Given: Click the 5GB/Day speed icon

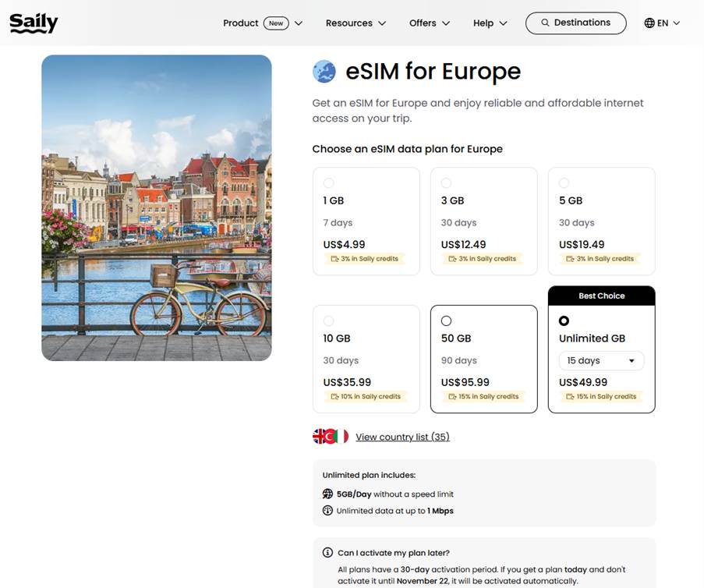Looking at the screenshot, I should pos(327,494).
